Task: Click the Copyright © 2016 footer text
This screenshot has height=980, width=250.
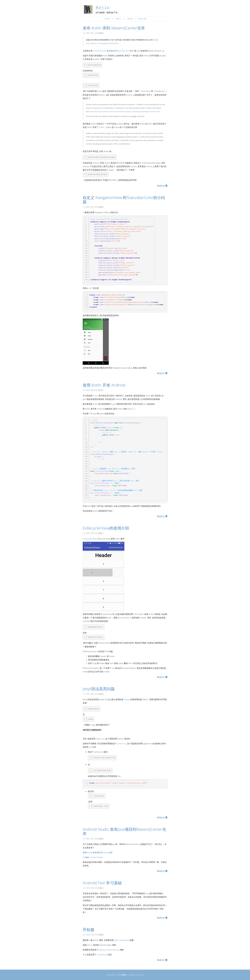Action: click(125, 975)
